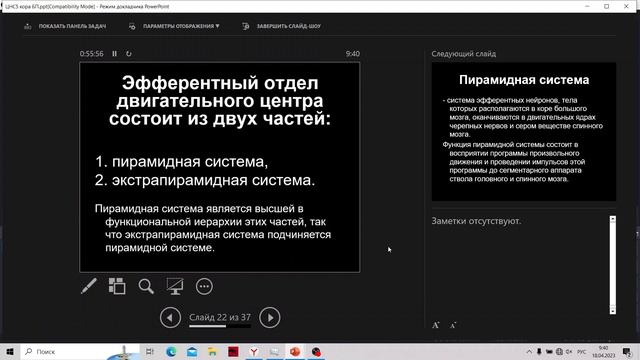Go to the previous slide
The width and height of the screenshot is (640, 360).
(170, 318)
